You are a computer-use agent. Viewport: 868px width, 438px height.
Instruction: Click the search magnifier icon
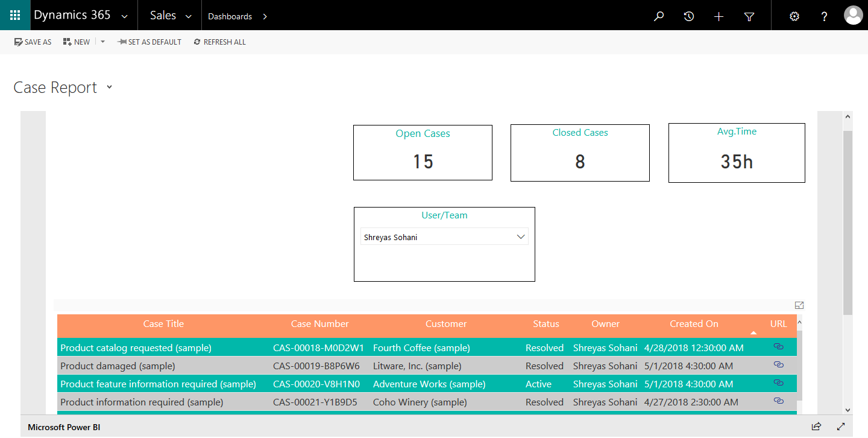point(658,16)
